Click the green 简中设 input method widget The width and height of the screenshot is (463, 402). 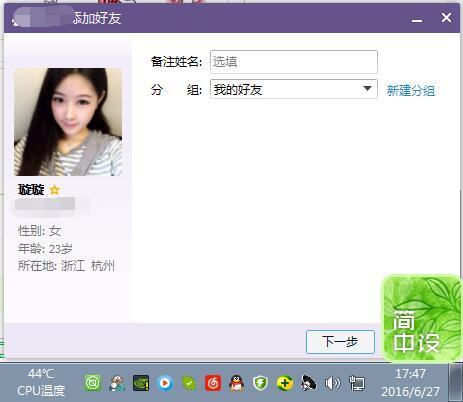click(x=422, y=318)
